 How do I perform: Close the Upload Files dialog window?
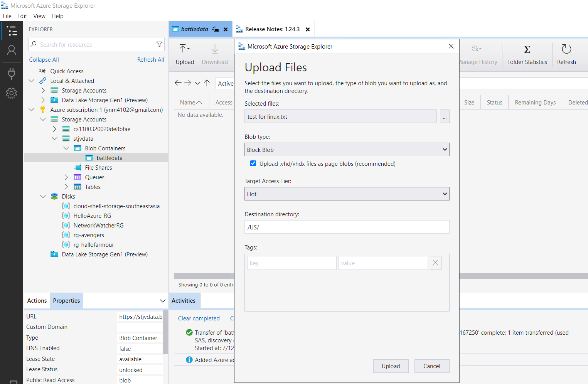tap(451, 46)
